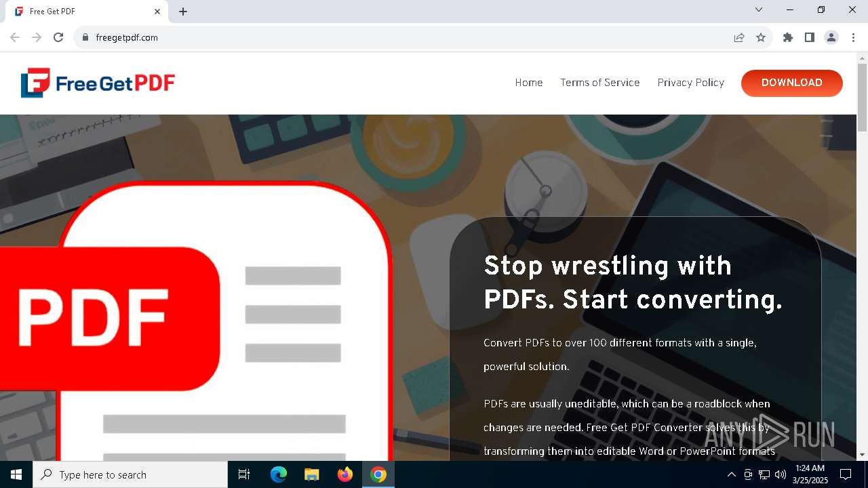868x488 pixels.
Task: Open volume control tray icon
Action: click(x=781, y=474)
